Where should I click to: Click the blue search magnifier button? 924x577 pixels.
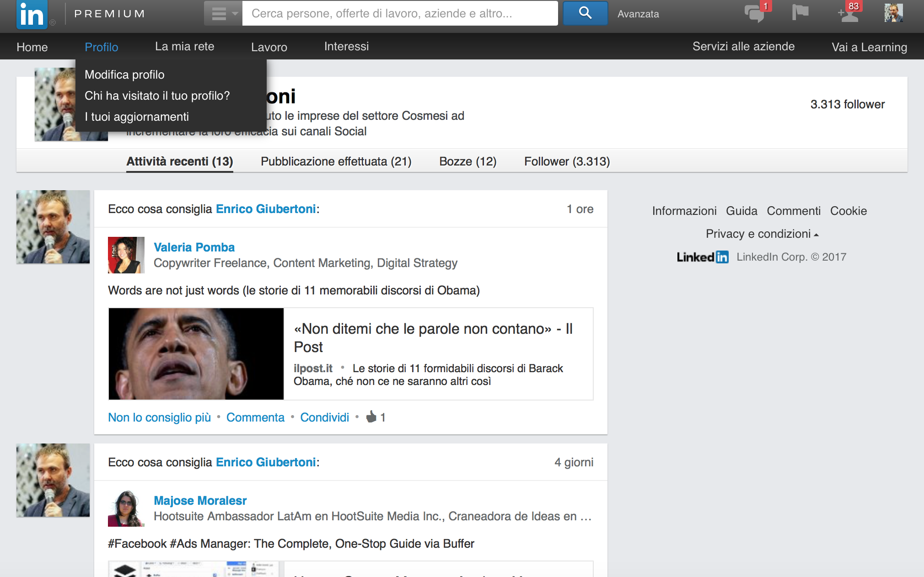[585, 13]
